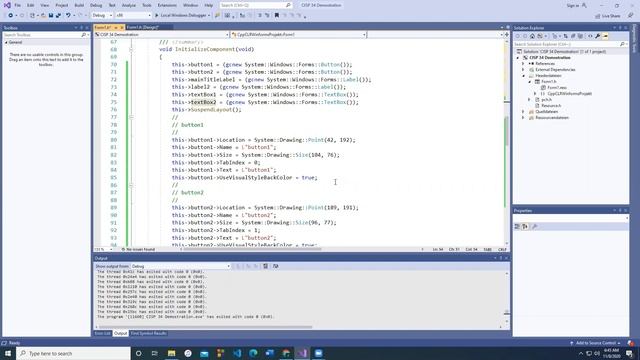
Task: Click the Microsoft Edge taskbar icon
Action: pos(253,353)
